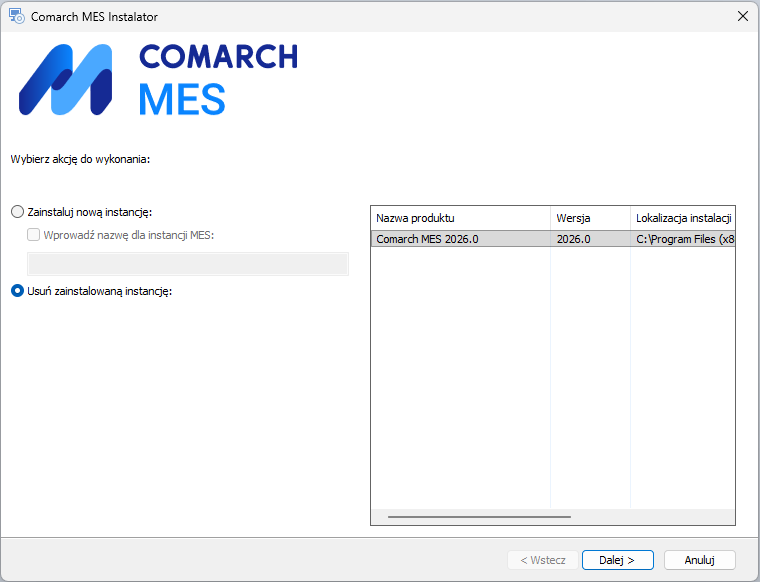This screenshot has height=582, width=760.
Task: Select 'Usuń zainstalowaną instancję' radio button
Action: click(17, 291)
